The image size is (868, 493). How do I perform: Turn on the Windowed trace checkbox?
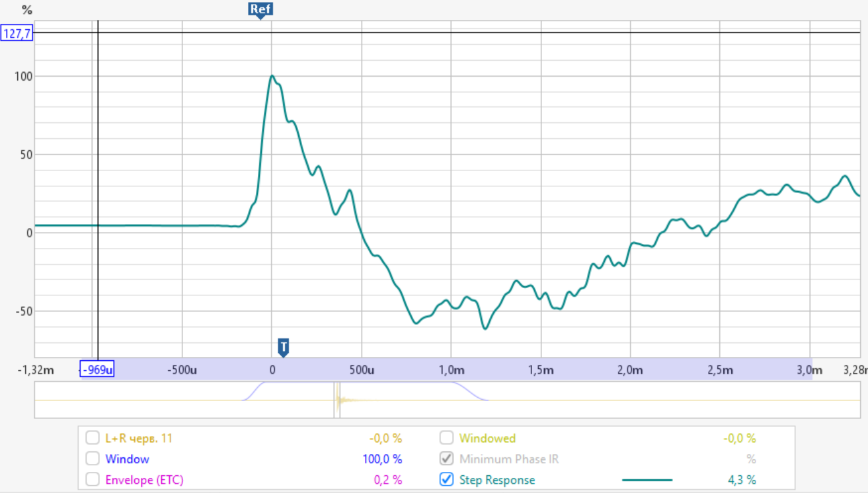[447, 438]
